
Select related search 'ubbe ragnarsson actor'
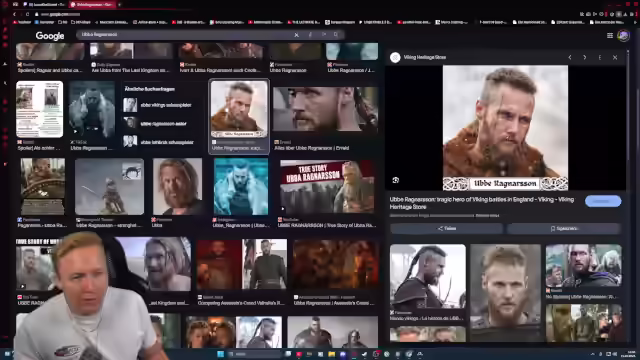tap(155, 123)
